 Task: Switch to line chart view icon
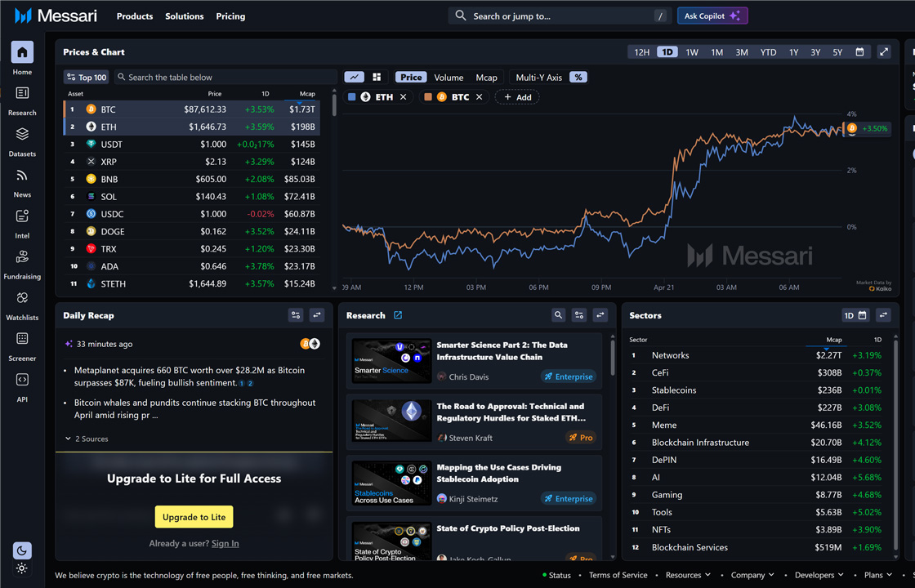click(x=355, y=77)
